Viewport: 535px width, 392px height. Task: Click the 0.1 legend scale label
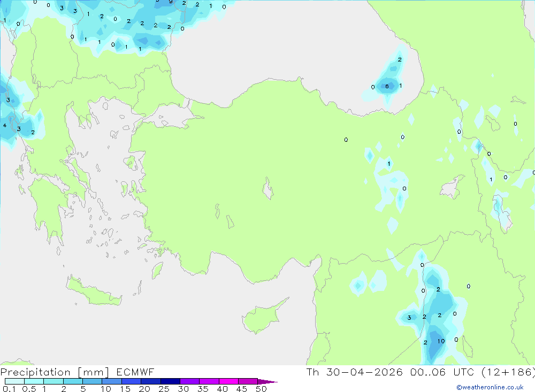[x=9, y=389]
